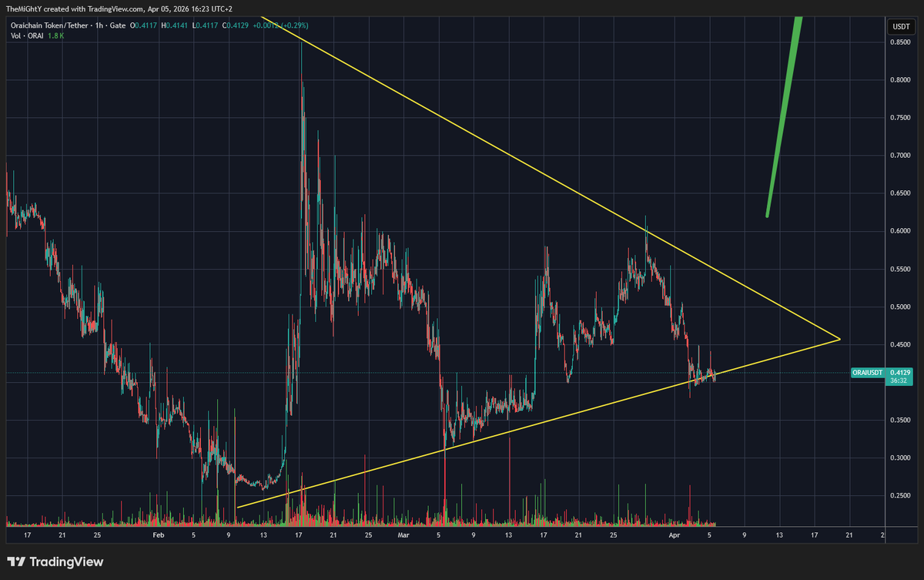Click the USDT currency button
Image resolution: width=924 pixels, height=580 pixels.
click(899, 26)
